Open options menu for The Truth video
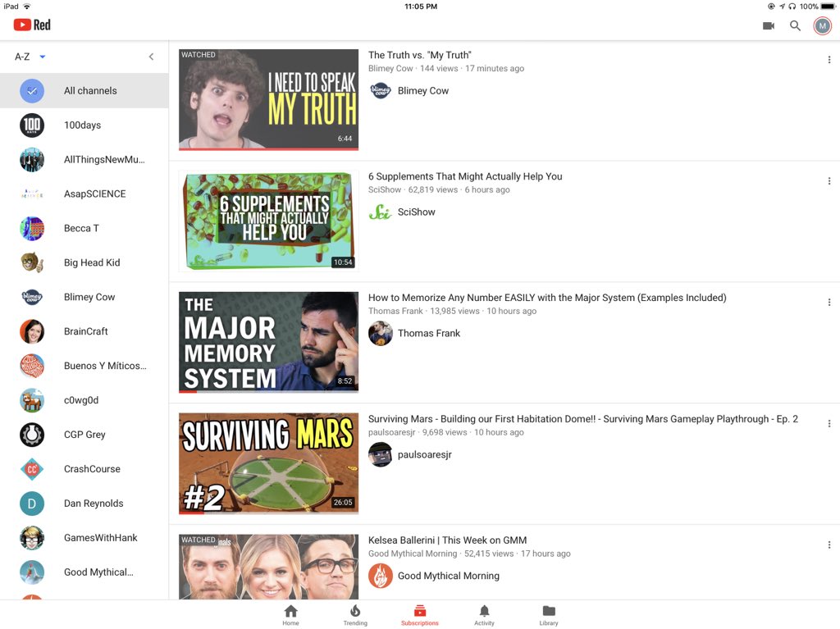The image size is (840, 629). (x=829, y=60)
